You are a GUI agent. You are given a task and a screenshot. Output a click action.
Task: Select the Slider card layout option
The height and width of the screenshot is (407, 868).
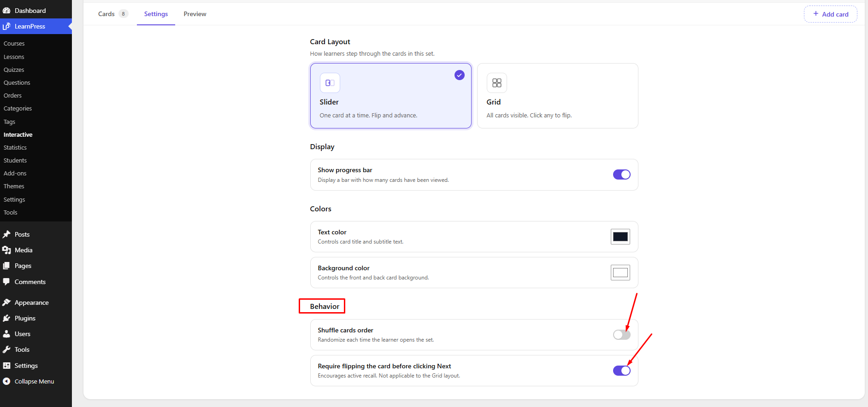coord(391,96)
